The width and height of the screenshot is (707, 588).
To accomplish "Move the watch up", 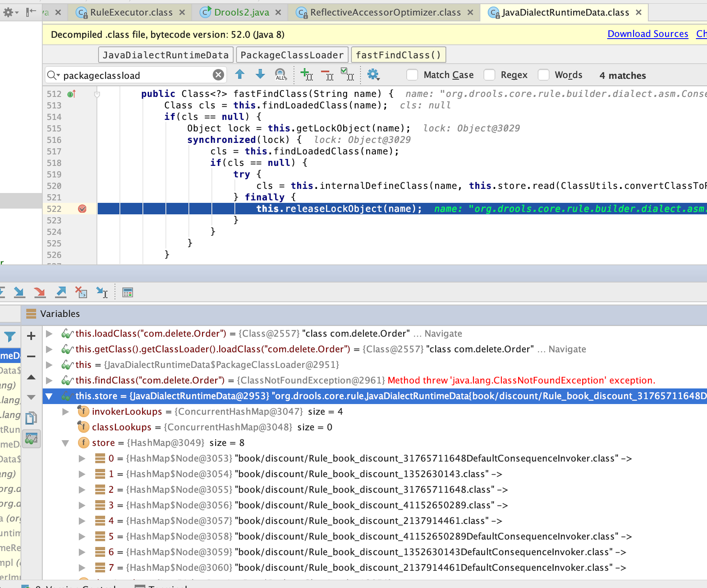I will (x=31, y=377).
